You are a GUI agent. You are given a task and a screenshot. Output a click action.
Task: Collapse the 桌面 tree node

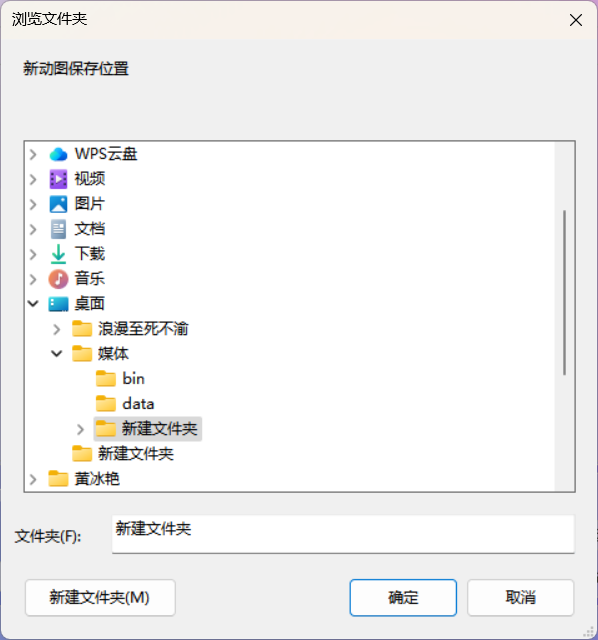(33, 304)
